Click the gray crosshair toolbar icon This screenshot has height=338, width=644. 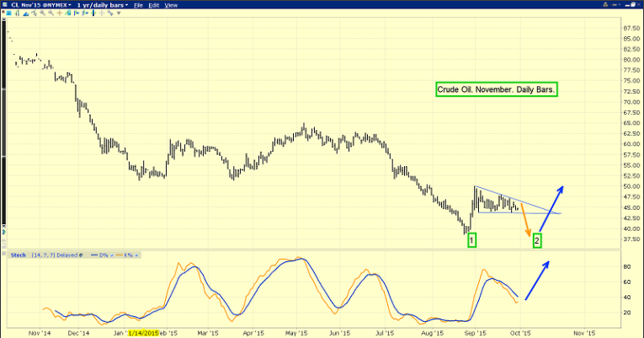point(102,13)
